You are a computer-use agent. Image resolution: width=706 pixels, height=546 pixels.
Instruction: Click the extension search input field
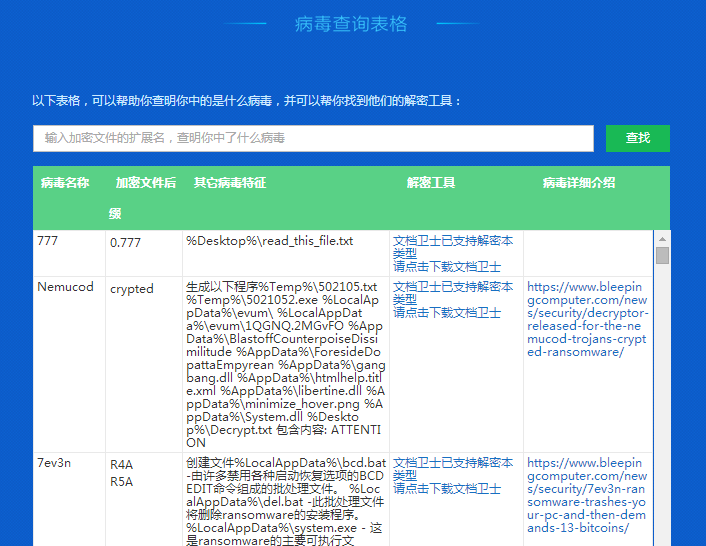click(x=313, y=138)
